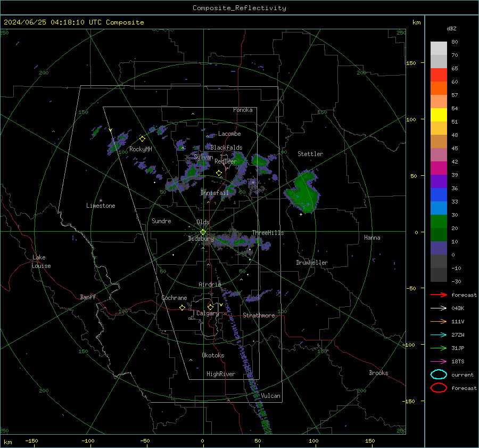
Task: Click the Didsbury town label
Action: tap(201, 239)
